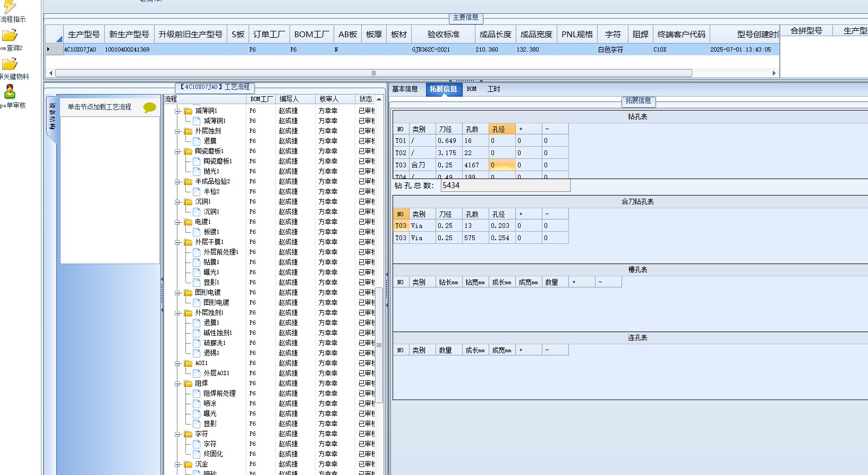Collapse the 电镀1 tree node
The height and width of the screenshot is (475, 868).
click(177, 222)
